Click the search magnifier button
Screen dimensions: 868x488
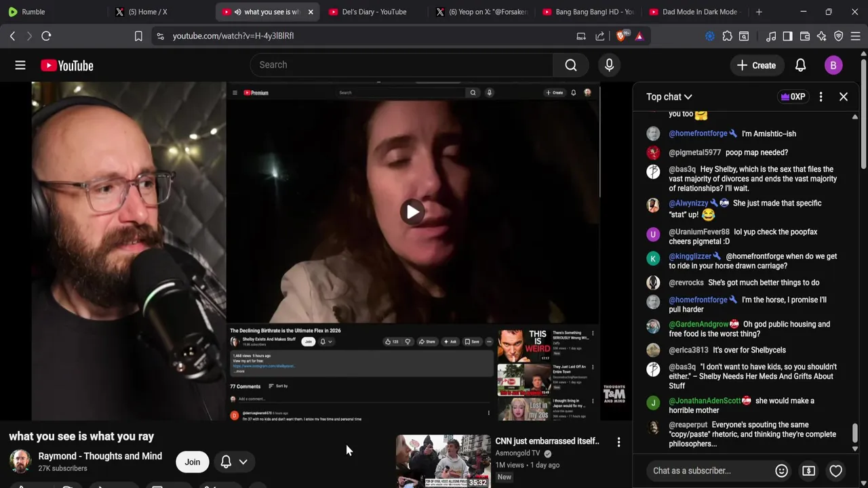coord(571,65)
